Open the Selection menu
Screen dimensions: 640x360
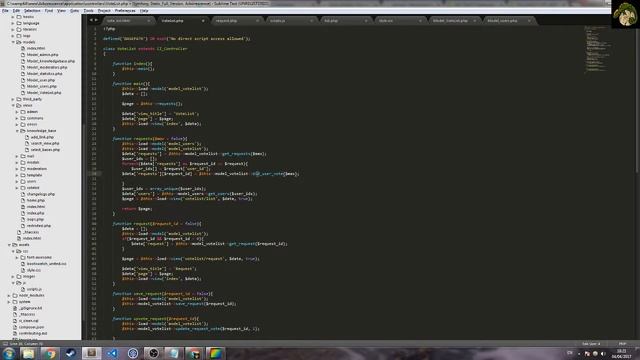pyautogui.click(x=32, y=11)
